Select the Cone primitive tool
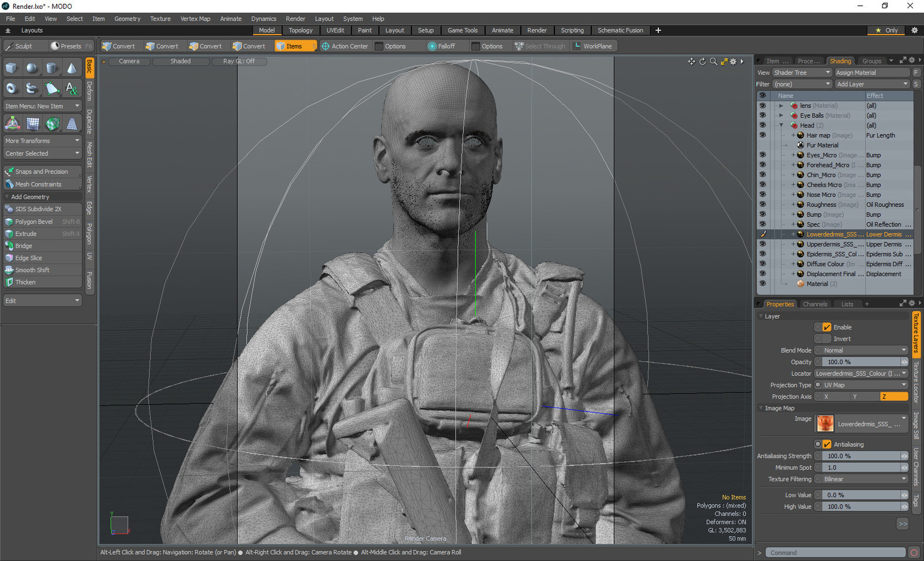 [72, 68]
